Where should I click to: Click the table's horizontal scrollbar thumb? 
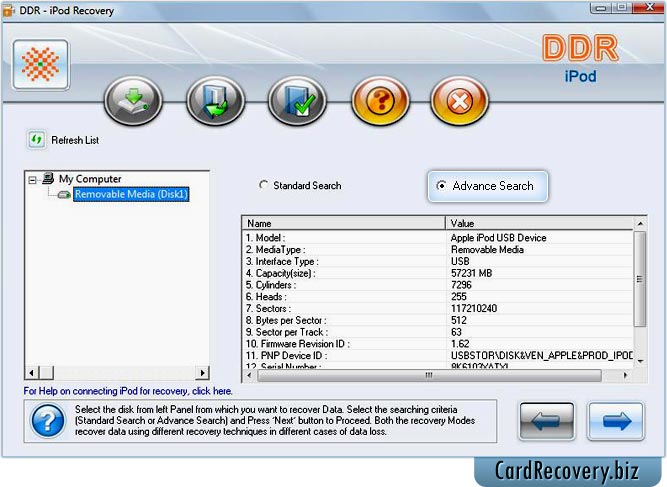[429, 375]
